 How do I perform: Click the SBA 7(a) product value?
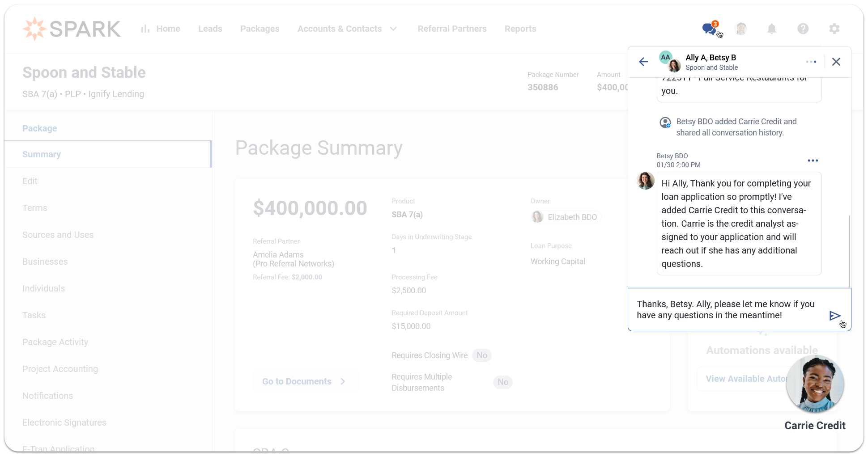[x=407, y=215]
